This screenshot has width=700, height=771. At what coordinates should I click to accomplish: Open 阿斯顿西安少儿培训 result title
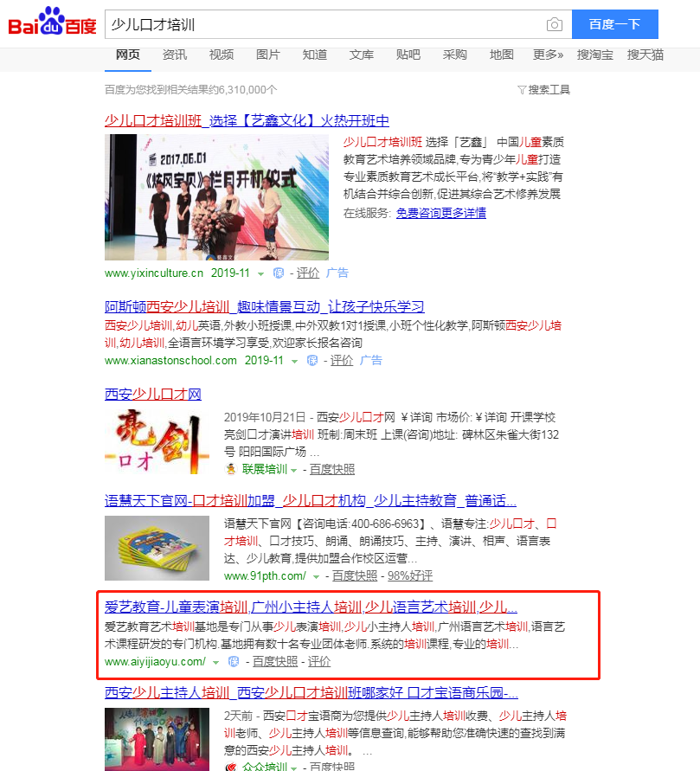point(265,307)
